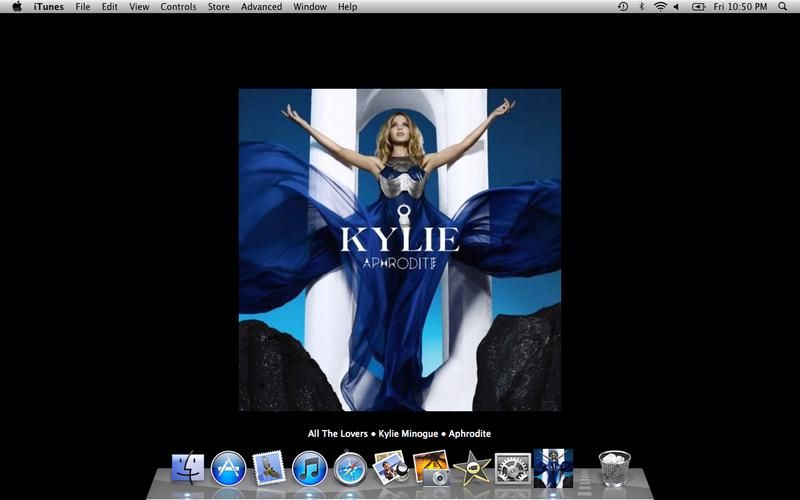Image resolution: width=800 pixels, height=500 pixels.
Task: Open the Trash in the Dock
Action: tap(614, 468)
